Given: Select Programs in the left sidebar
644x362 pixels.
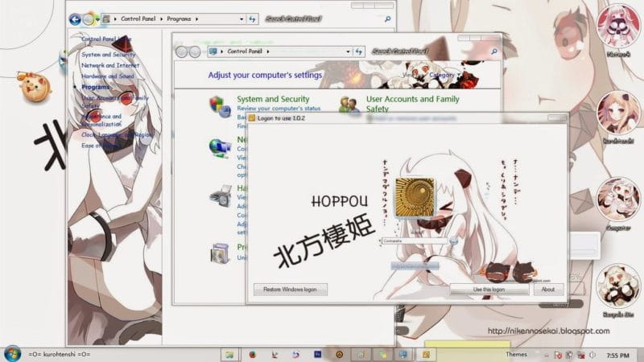Looking at the screenshot, I should point(95,87).
